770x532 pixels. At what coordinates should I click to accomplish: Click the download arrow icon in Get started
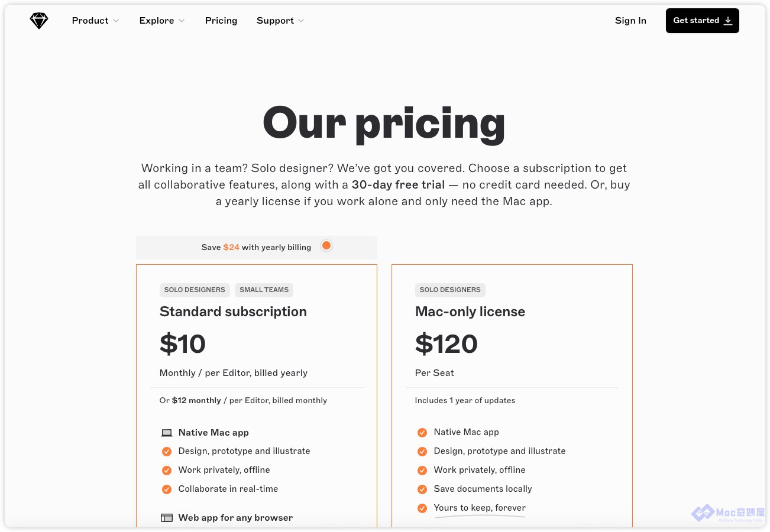click(x=728, y=21)
